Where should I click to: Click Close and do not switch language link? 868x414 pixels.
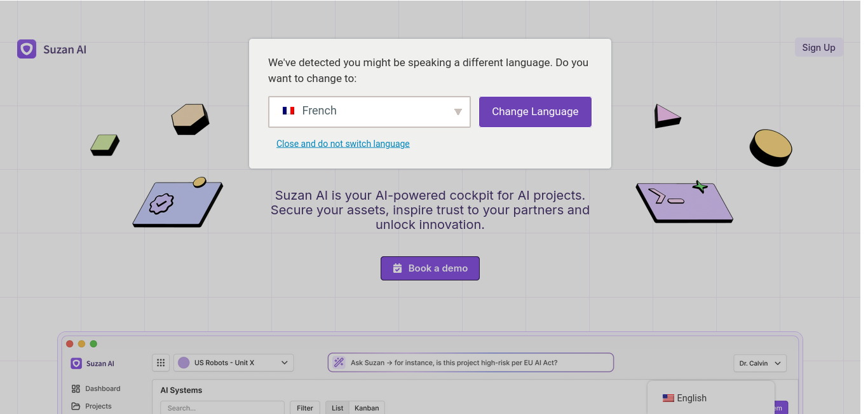tap(343, 144)
